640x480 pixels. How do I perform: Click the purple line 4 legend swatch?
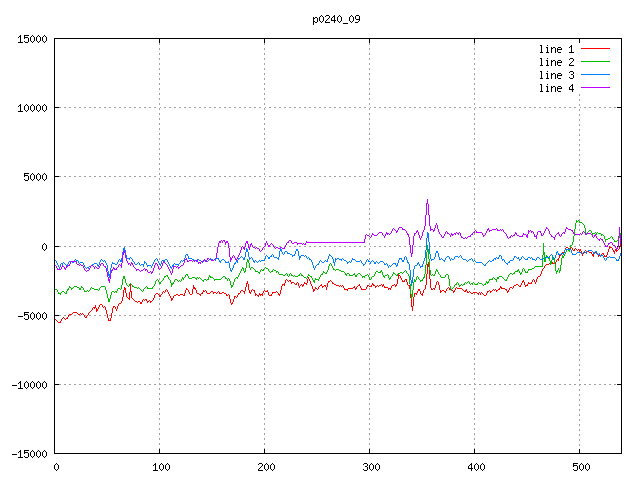(595, 88)
